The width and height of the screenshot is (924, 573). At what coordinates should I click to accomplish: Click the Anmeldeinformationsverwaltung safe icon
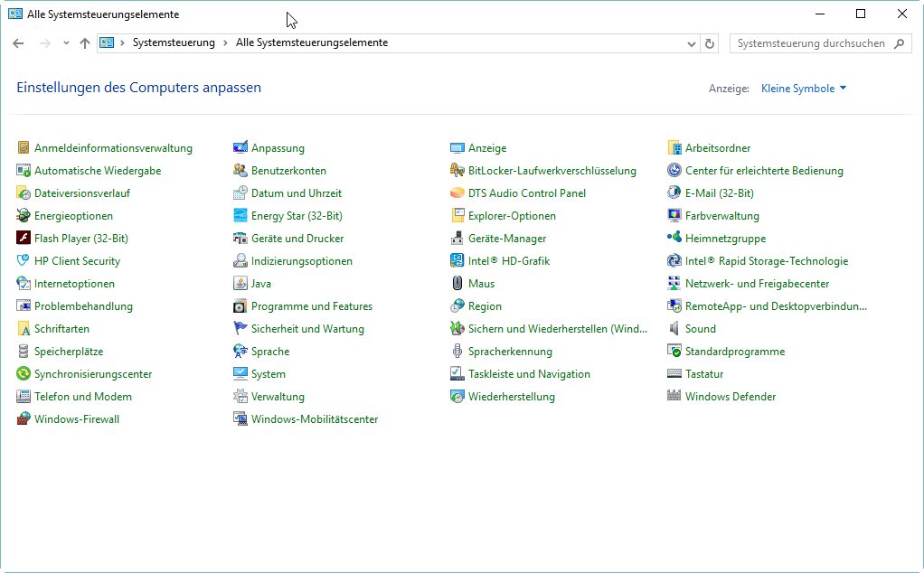[x=24, y=148]
